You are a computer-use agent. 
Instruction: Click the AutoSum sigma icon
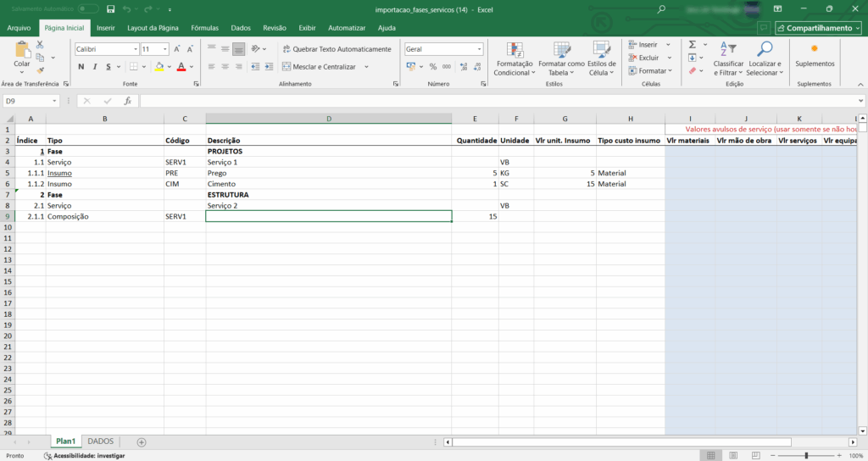click(x=692, y=44)
